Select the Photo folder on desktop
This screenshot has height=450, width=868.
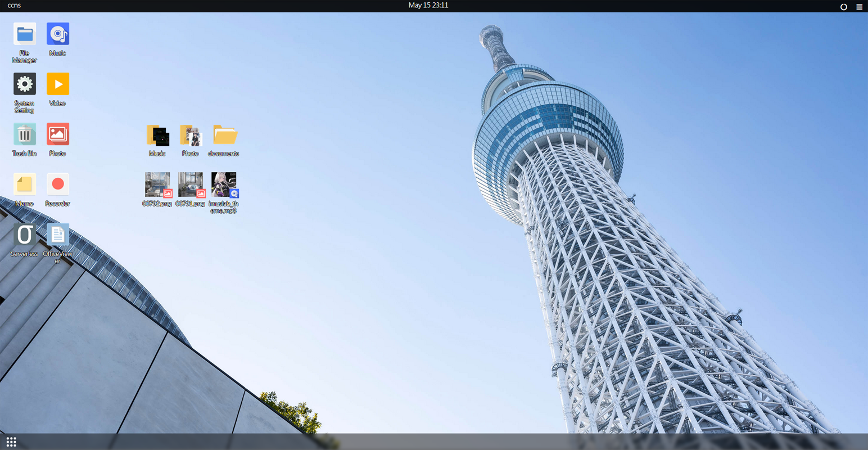[191, 136]
